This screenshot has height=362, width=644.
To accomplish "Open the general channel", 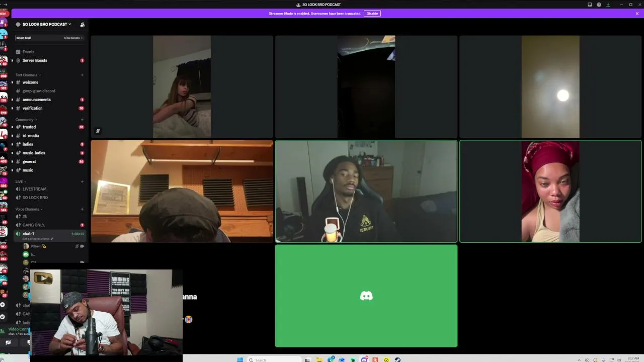I will [49, 161].
